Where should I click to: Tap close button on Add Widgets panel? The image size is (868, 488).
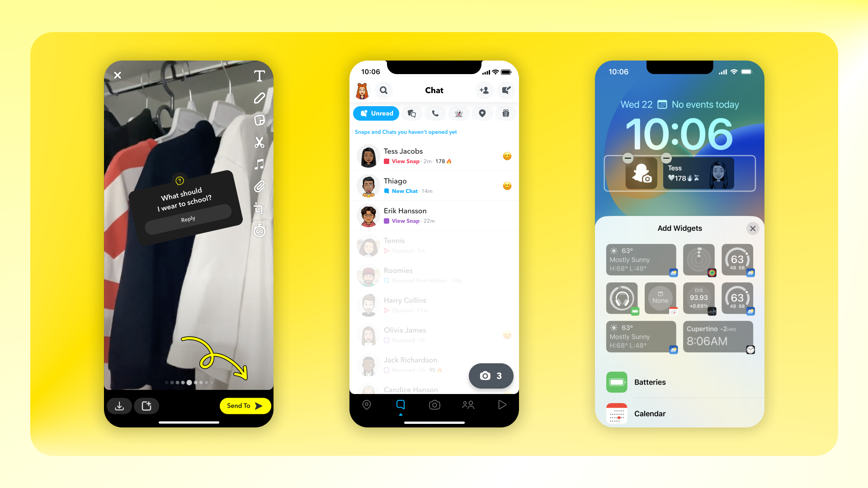[752, 228]
